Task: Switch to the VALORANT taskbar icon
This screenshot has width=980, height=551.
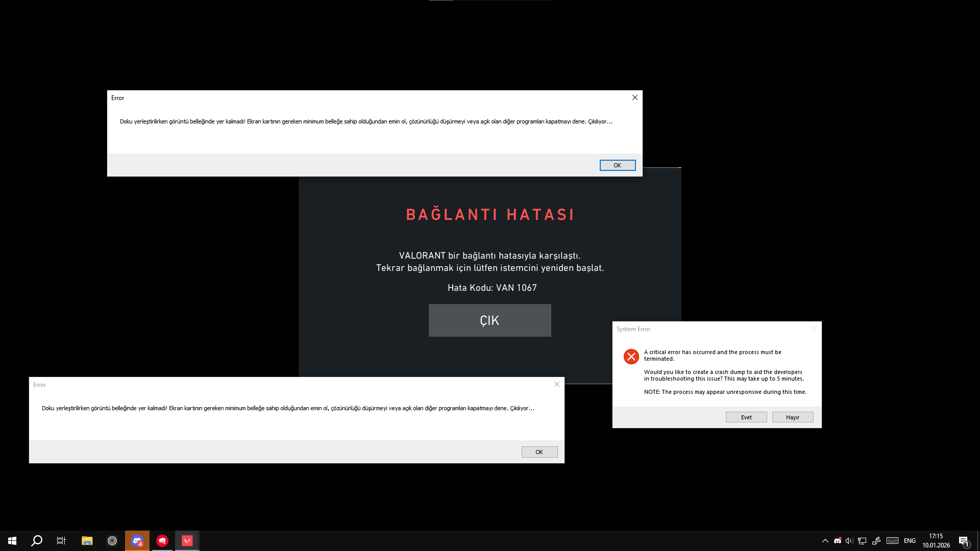Action: click(187, 541)
